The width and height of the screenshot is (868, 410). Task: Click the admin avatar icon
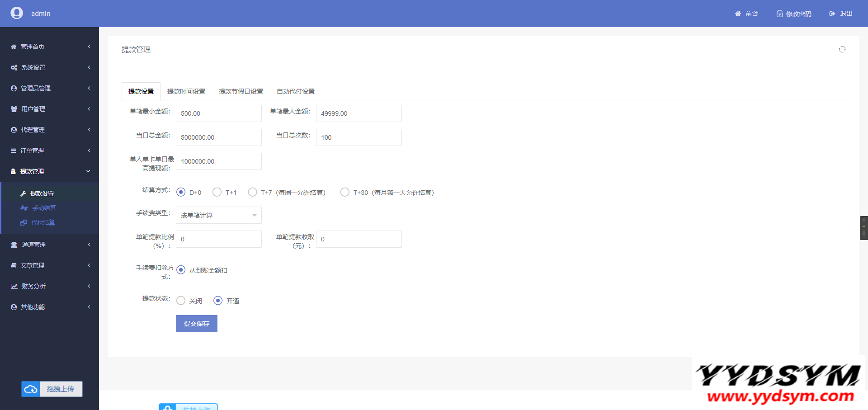coord(17,13)
